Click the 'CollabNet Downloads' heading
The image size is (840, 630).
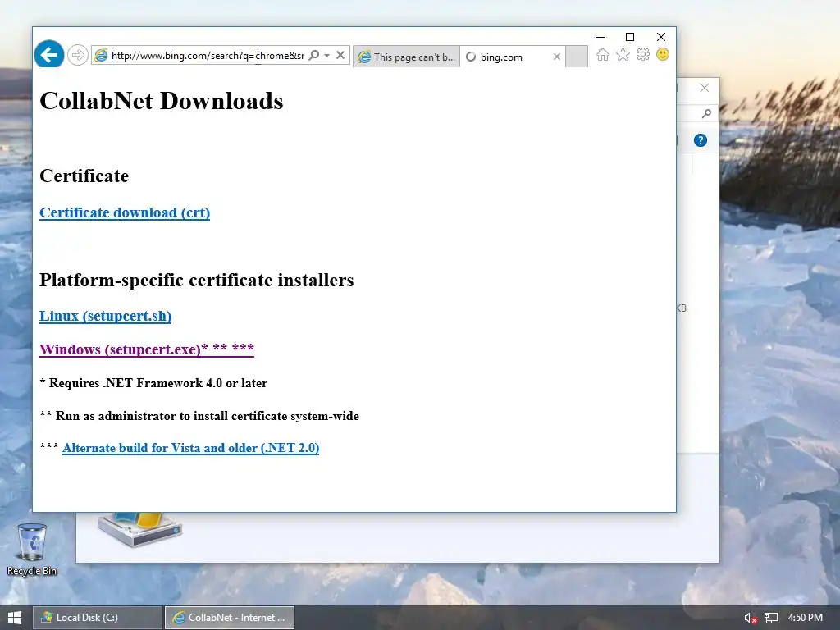[162, 101]
